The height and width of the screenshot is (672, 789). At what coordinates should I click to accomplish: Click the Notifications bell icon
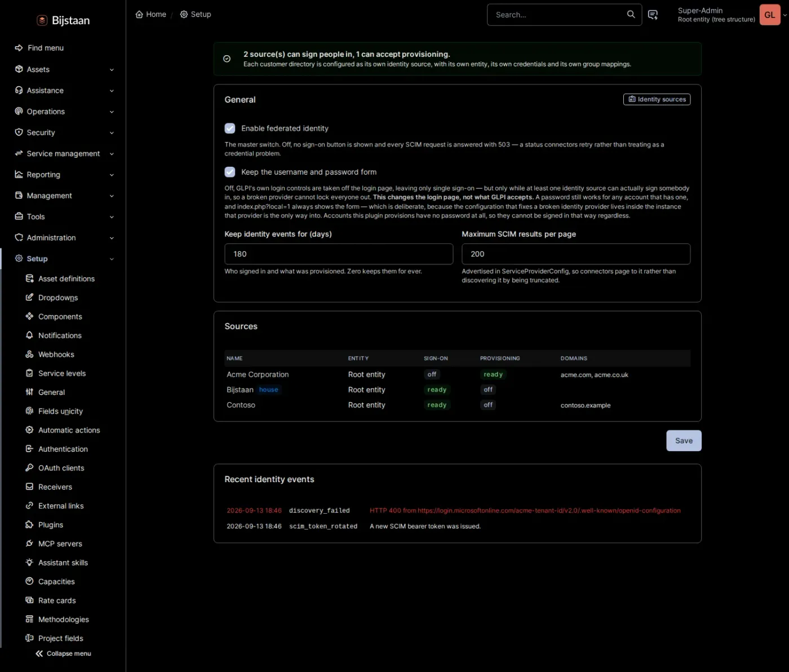coord(29,335)
